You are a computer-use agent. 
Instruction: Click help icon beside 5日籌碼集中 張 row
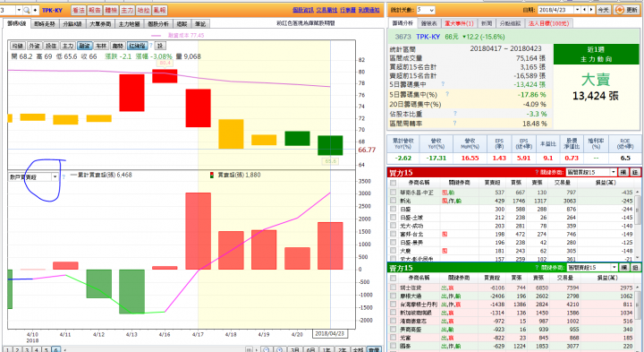click(443, 84)
